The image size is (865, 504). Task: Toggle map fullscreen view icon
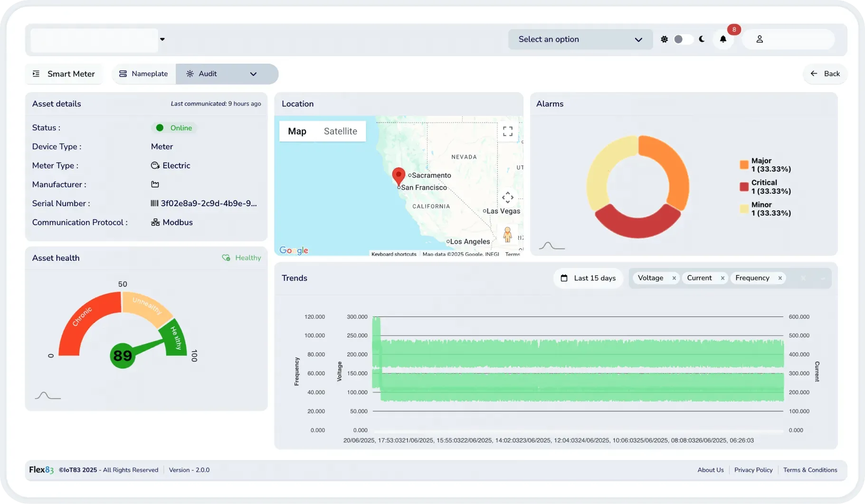(x=508, y=131)
